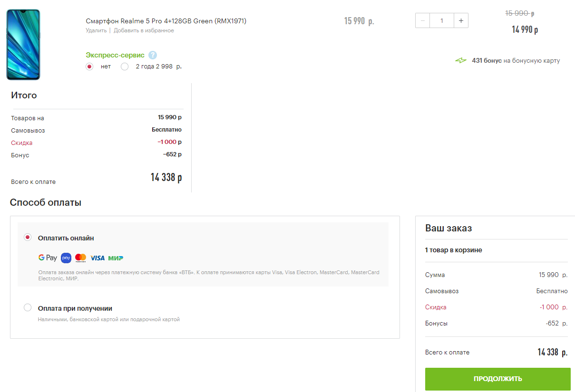Viewport: 575px width, 392px height.
Task: Click 'Наличными, банковской картой' description text
Action: pos(109,319)
